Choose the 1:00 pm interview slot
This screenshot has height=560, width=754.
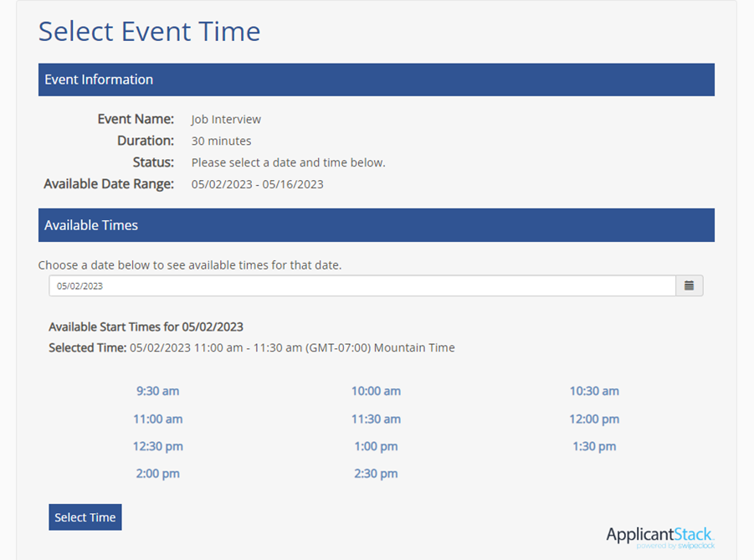pyautogui.click(x=376, y=446)
